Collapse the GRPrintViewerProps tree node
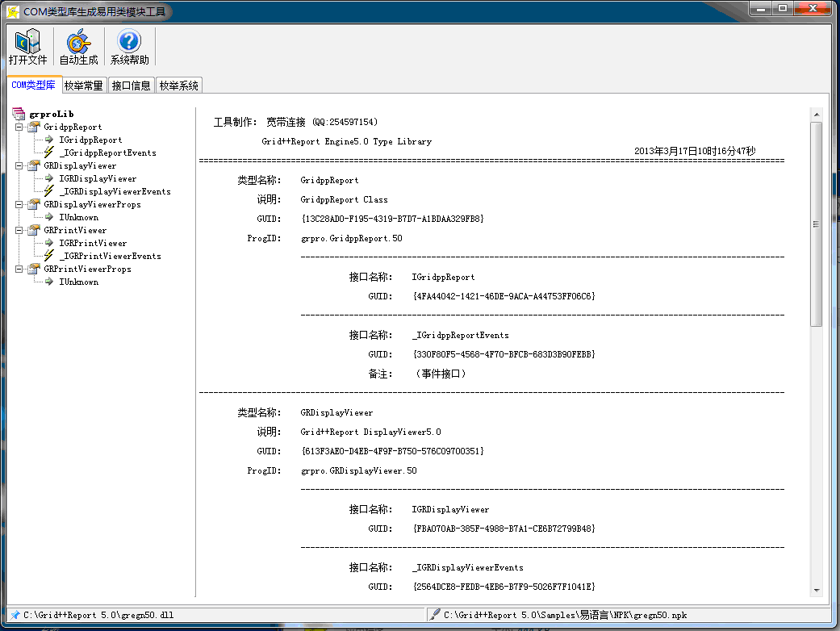This screenshot has width=840, height=631. 19,269
